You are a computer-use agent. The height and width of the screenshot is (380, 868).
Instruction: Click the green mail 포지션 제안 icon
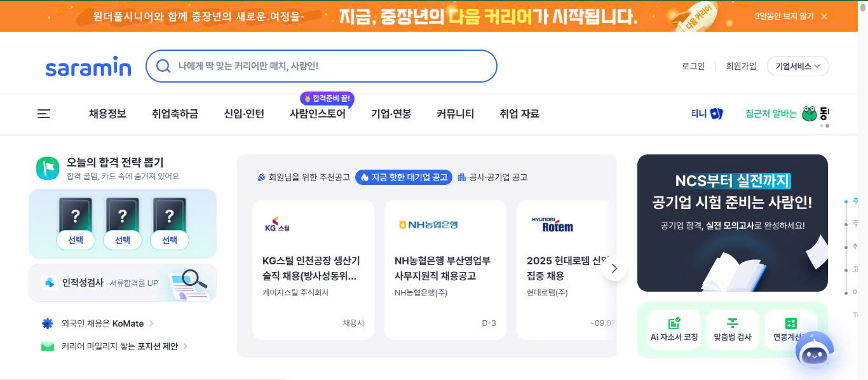pyautogui.click(x=48, y=346)
